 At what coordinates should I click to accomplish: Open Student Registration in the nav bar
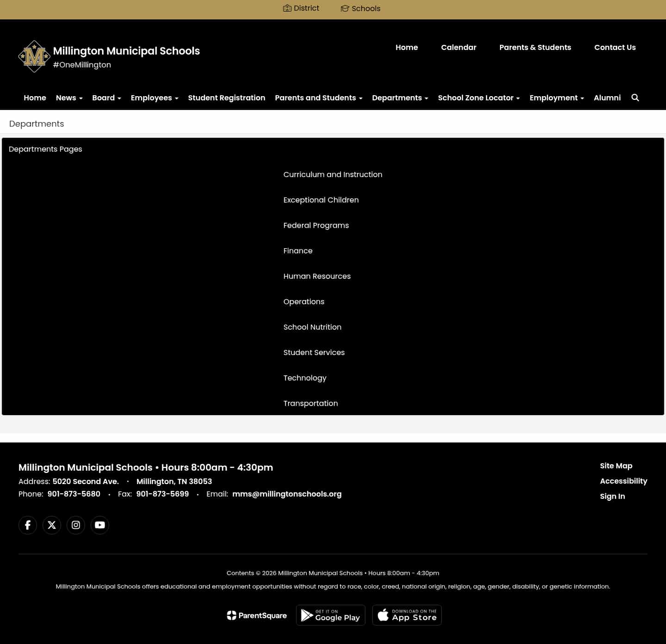[227, 98]
